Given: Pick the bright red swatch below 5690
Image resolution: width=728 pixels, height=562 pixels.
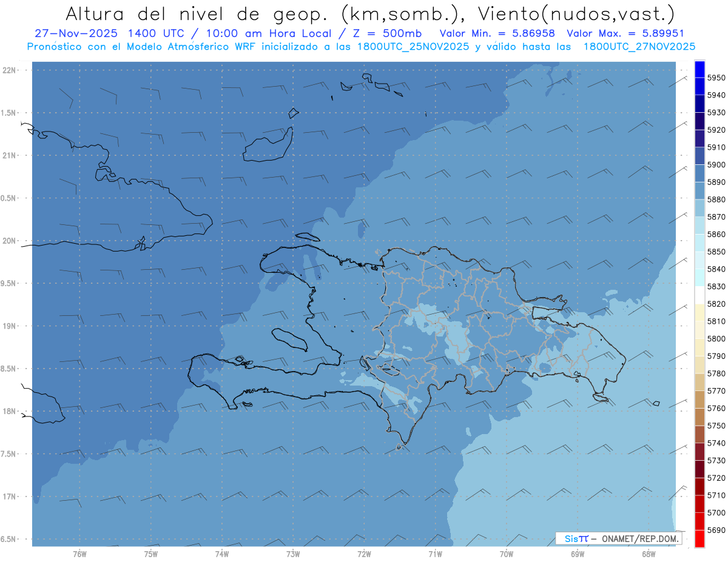Looking at the screenshot, I should point(699,539).
